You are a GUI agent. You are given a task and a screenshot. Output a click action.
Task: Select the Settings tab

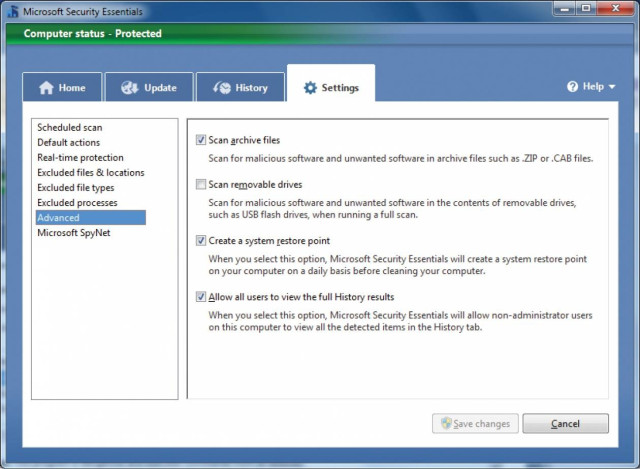pyautogui.click(x=331, y=83)
